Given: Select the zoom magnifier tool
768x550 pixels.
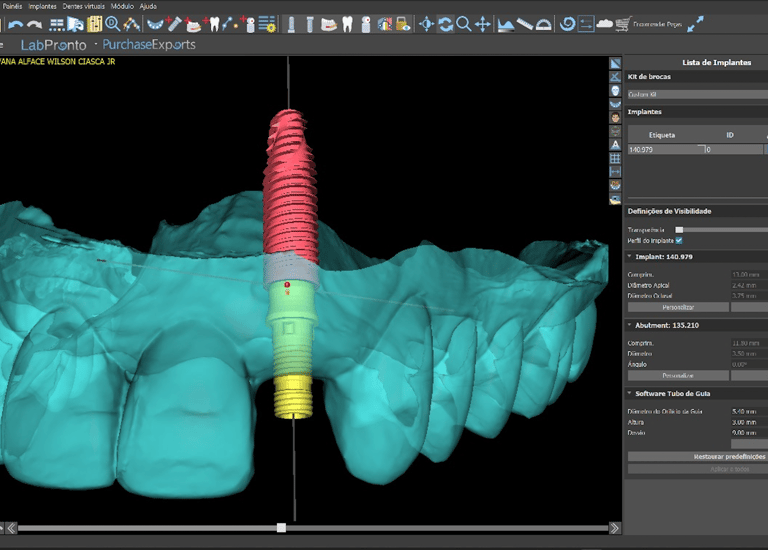Looking at the screenshot, I should pyautogui.click(x=464, y=23).
